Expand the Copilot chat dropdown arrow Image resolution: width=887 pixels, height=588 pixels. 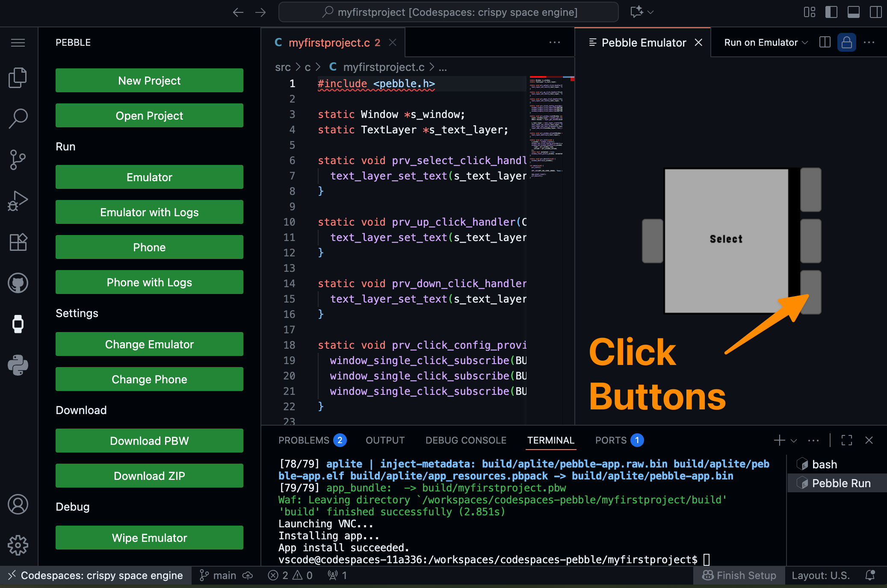coord(651,12)
